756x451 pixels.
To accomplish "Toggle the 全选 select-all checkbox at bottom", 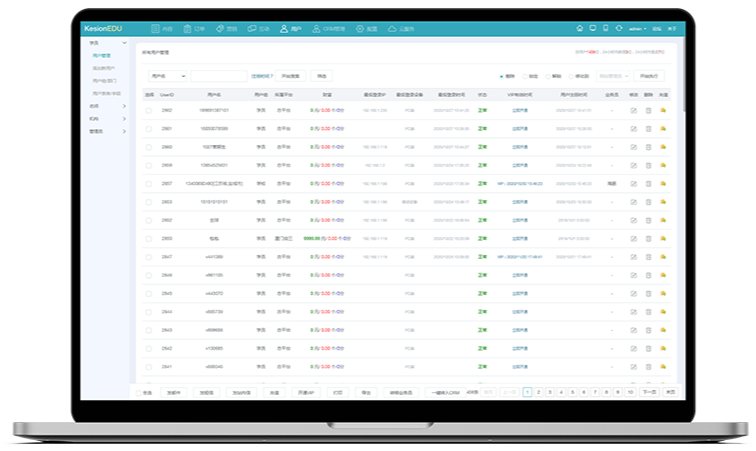I will [x=139, y=393].
